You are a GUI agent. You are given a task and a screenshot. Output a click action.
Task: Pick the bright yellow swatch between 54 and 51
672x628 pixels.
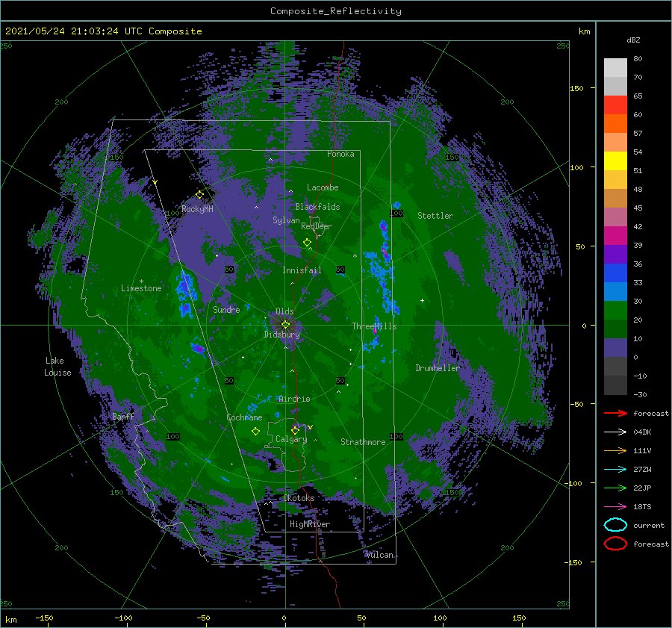(615, 161)
